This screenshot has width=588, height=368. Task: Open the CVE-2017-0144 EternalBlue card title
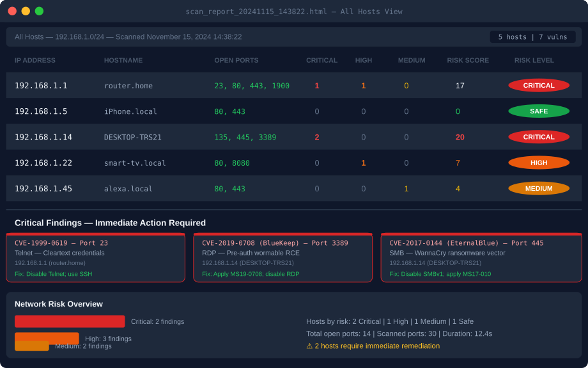click(467, 243)
